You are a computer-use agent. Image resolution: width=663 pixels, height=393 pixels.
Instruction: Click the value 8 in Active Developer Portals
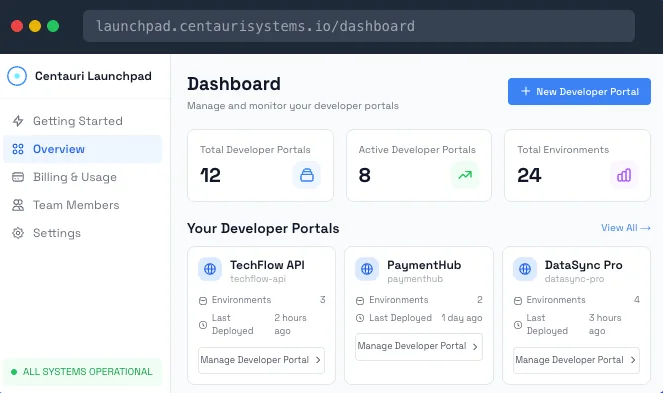(364, 175)
